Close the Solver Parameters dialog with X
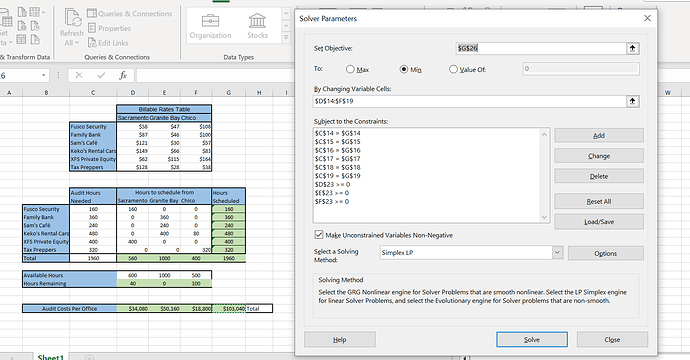The image size is (690, 360). click(647, 18)
